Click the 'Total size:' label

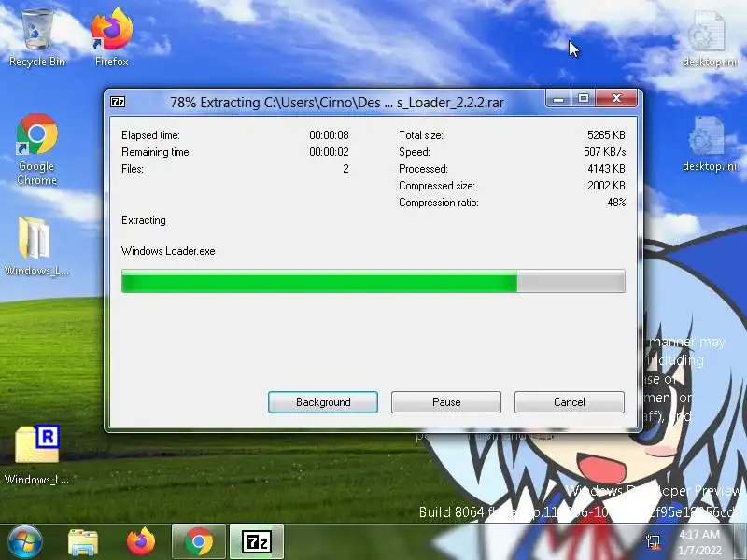[421, 135]
